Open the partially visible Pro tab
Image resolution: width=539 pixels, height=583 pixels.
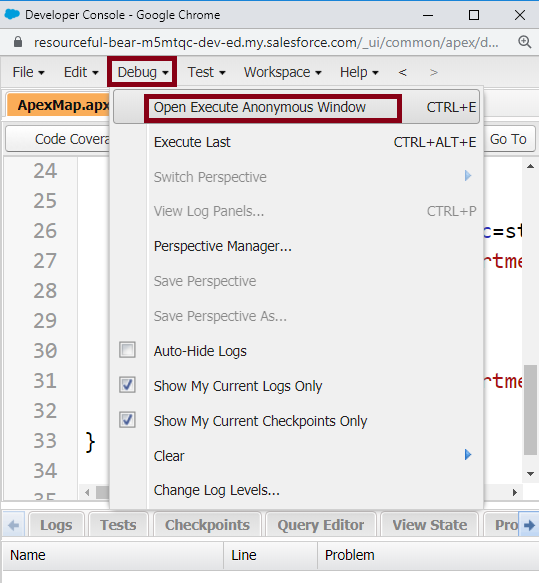point(502,525)
